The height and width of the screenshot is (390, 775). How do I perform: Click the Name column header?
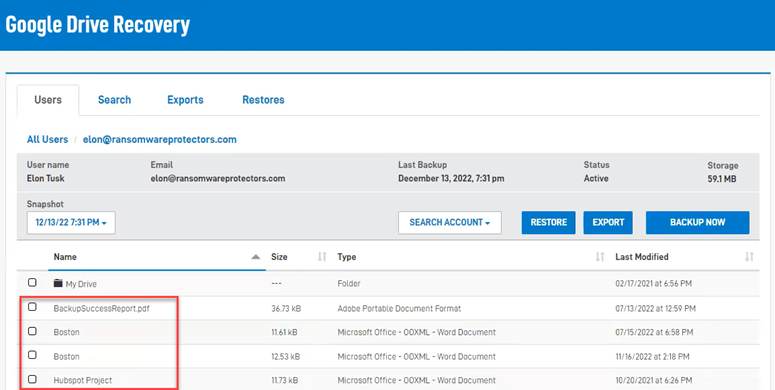click(x=65, y=257)
